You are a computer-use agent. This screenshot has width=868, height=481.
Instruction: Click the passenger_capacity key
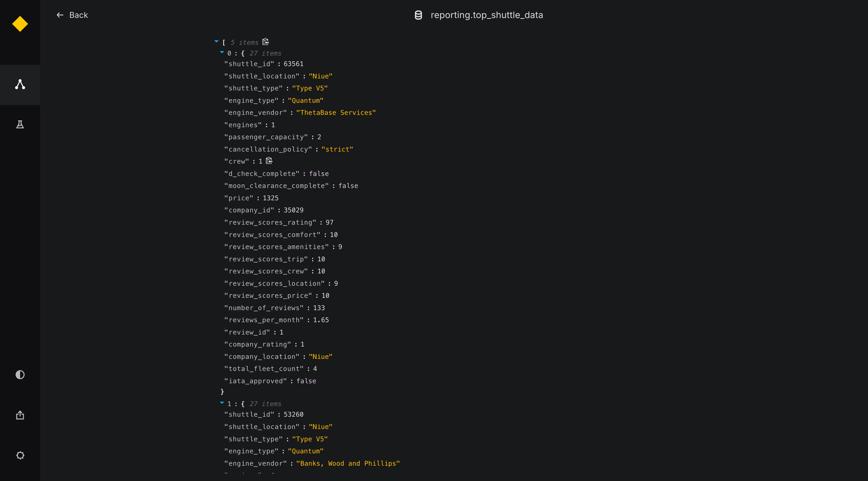tap(266, 137)
